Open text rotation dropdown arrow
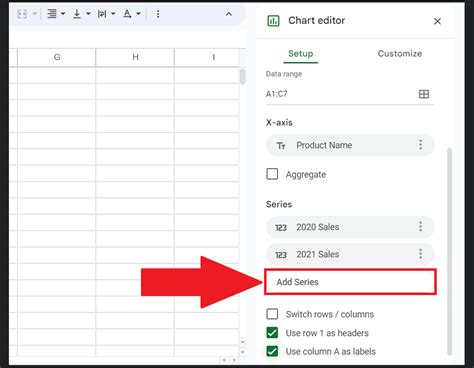The height and width of the screenshot is (368, 474). (138, 14)
